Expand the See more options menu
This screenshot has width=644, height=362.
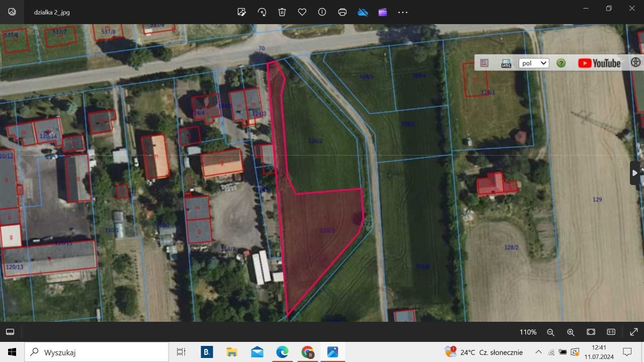tap(403, 12)
